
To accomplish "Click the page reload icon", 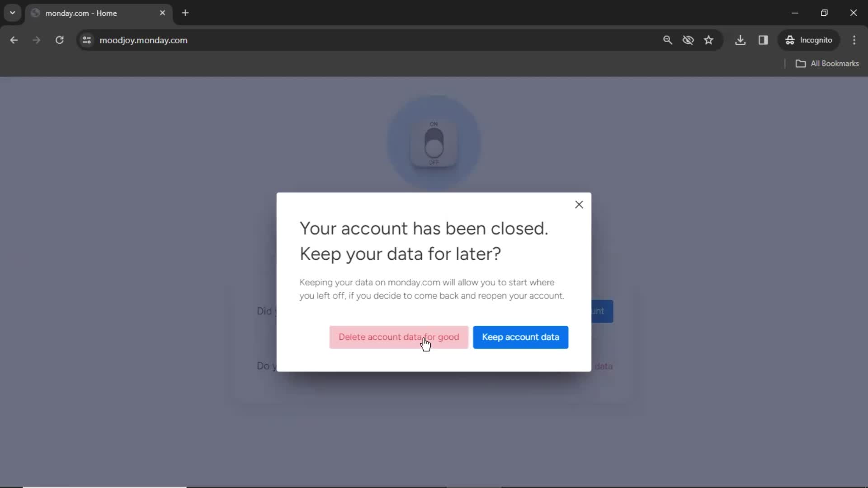I will [x=59, y=40].
